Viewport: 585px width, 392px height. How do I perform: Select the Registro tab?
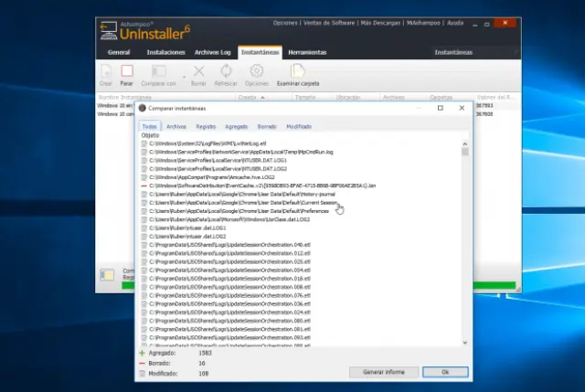[x=206, y=127]
